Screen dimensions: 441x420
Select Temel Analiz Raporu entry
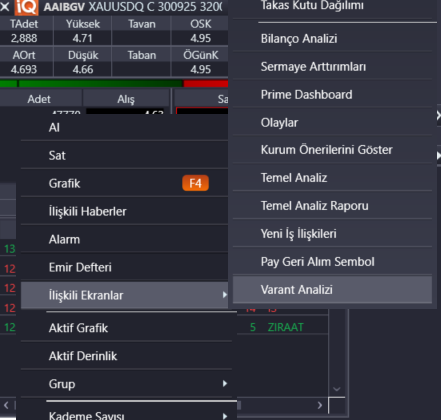[332, 206]
